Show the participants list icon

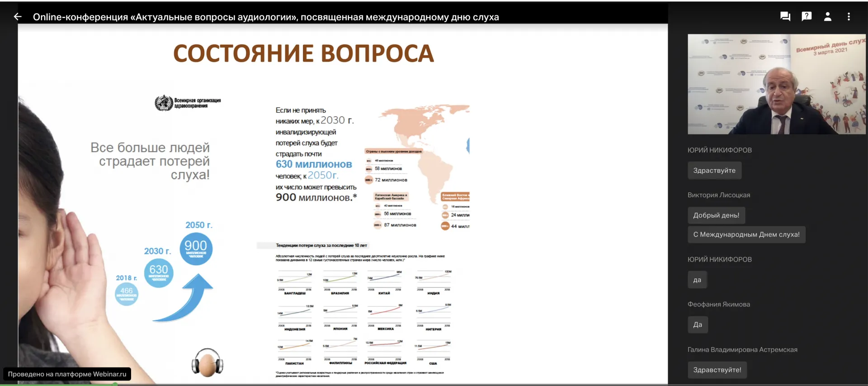coord(828,17)
